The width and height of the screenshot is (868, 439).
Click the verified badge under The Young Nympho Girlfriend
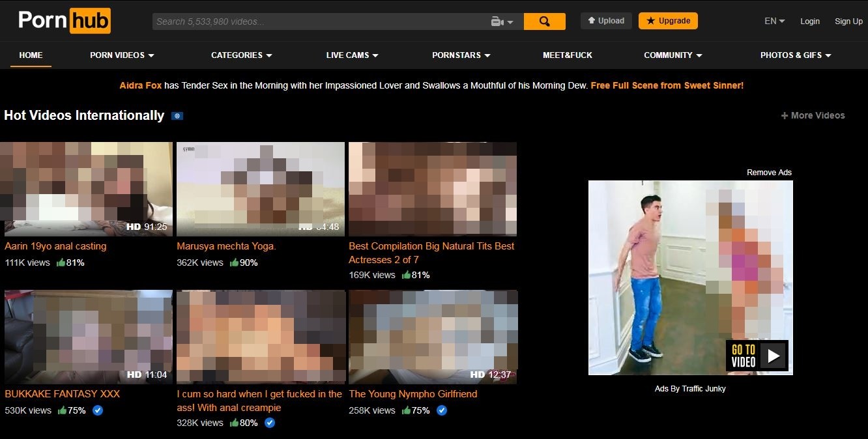[x=441, y=410]
